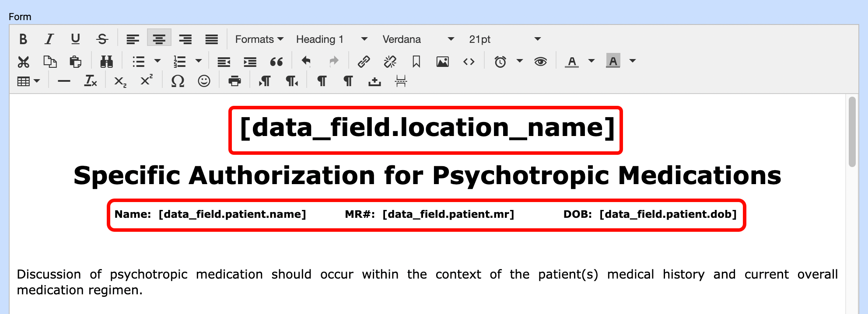Click the print icon
This screenshot has width=868, height=314.
[234, 81]
